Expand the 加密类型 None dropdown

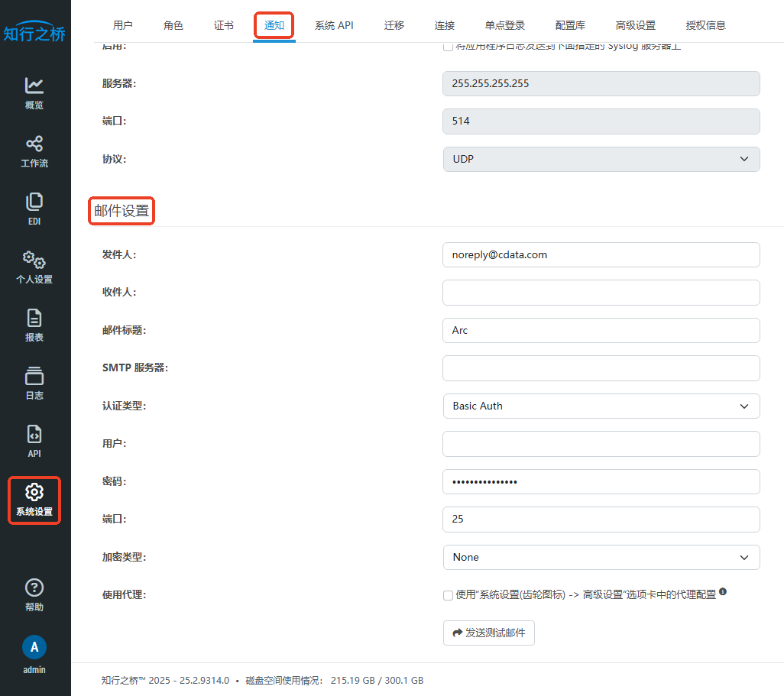click(601, 557)
